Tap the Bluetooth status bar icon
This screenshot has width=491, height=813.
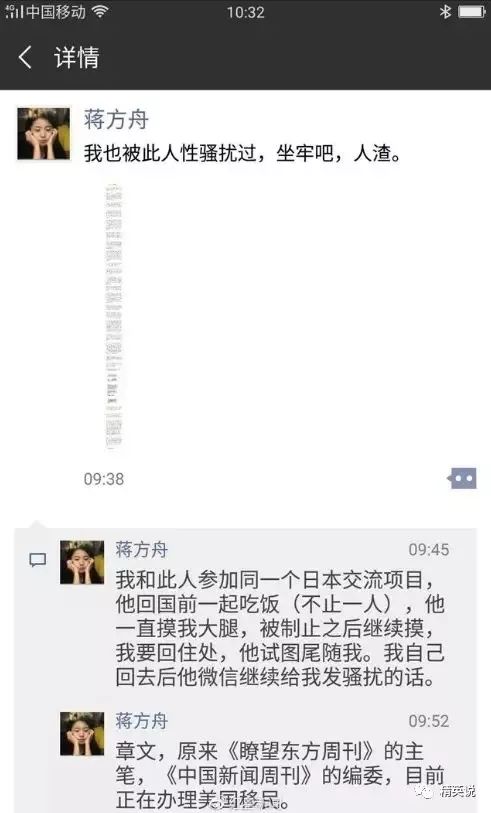pyautogui.click(x=445, y=11)
